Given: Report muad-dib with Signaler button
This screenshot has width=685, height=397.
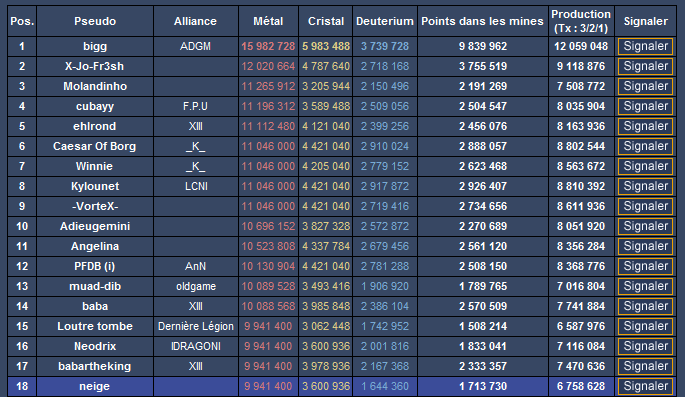Looking at the screenshot, I should 645,287.
